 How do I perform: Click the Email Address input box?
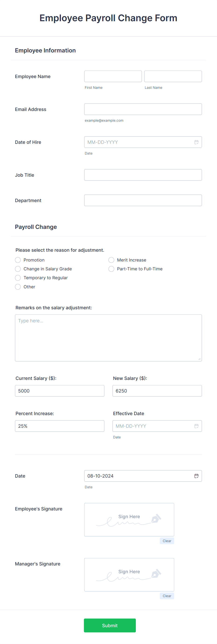143,109
